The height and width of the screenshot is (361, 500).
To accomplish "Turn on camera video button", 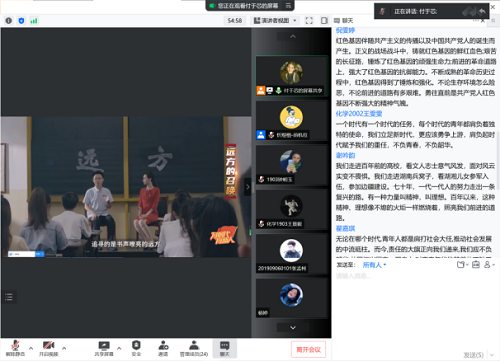I will click(49, 348).
